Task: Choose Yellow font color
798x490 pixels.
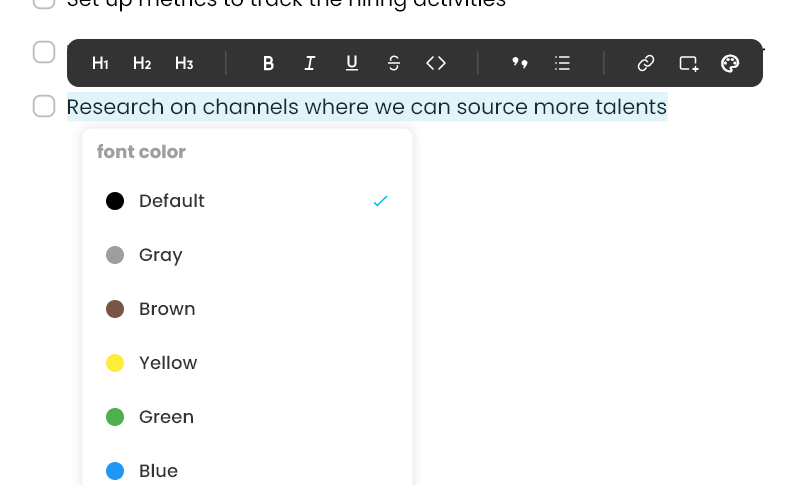Action: coord(247,363)
